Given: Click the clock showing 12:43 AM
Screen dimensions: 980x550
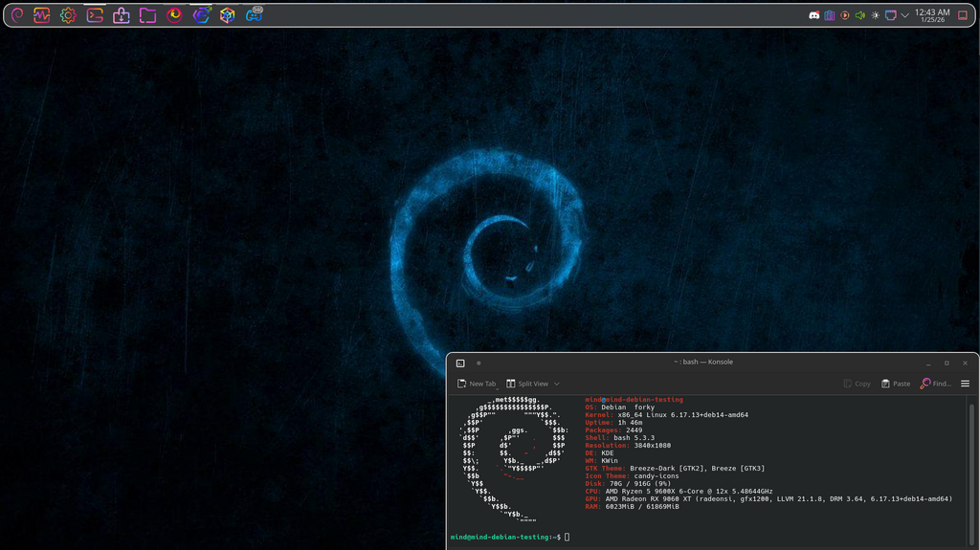Looking at the screenshot, I should (x=932, y=15).
